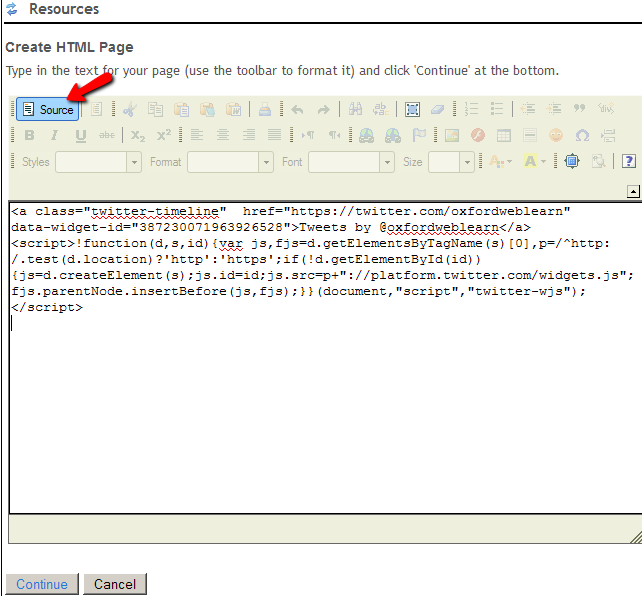Click the Italic formatting icon

point(55,136)
